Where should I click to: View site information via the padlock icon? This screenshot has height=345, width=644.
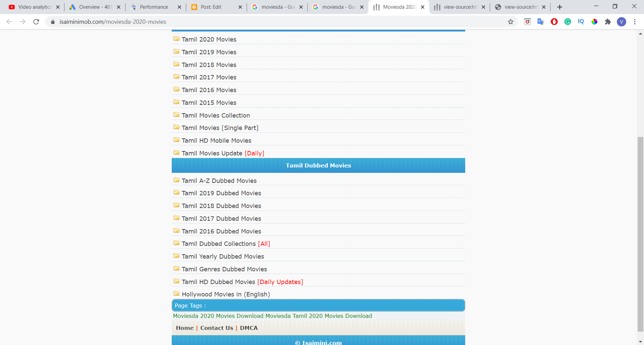[x=53, y=22]
